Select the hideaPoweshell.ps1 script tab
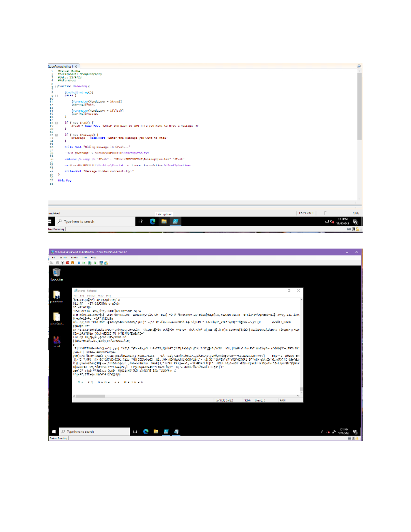This screenshot has width=411, height=532. pyautogui.click(x=62, y=66)
